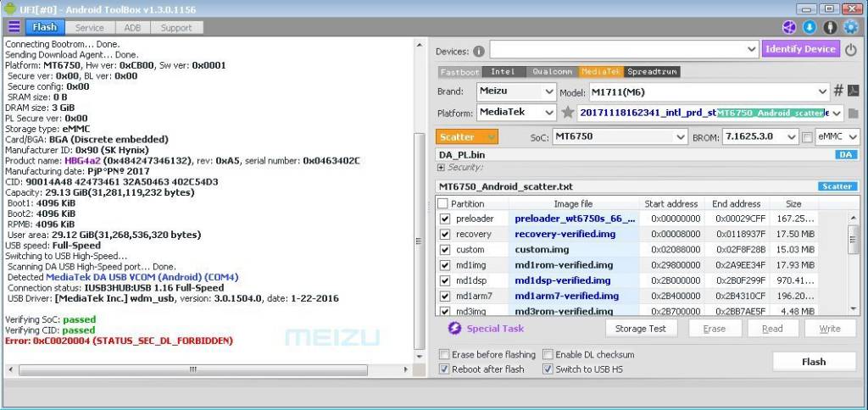Click the power icon next to Identify Device
This screenshot has width=868, height=410.
click(851, 49)
